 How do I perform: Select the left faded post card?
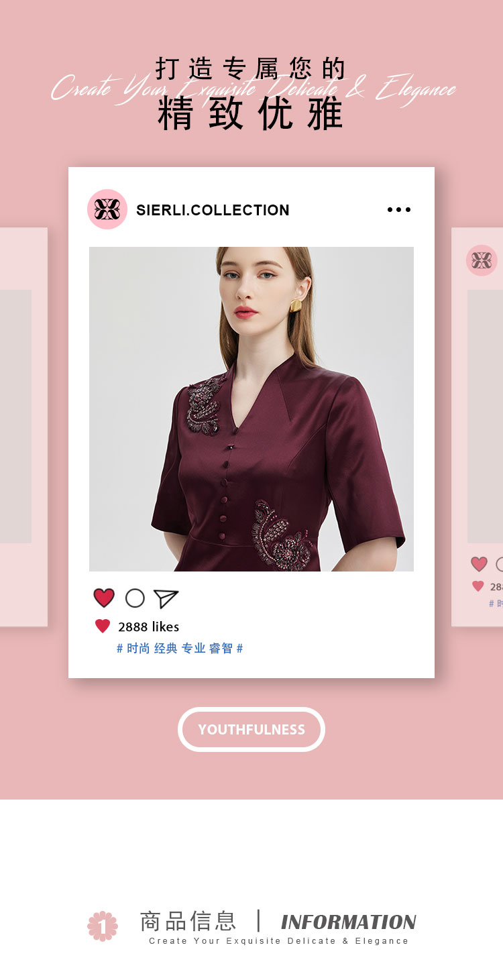coord(23,427)
